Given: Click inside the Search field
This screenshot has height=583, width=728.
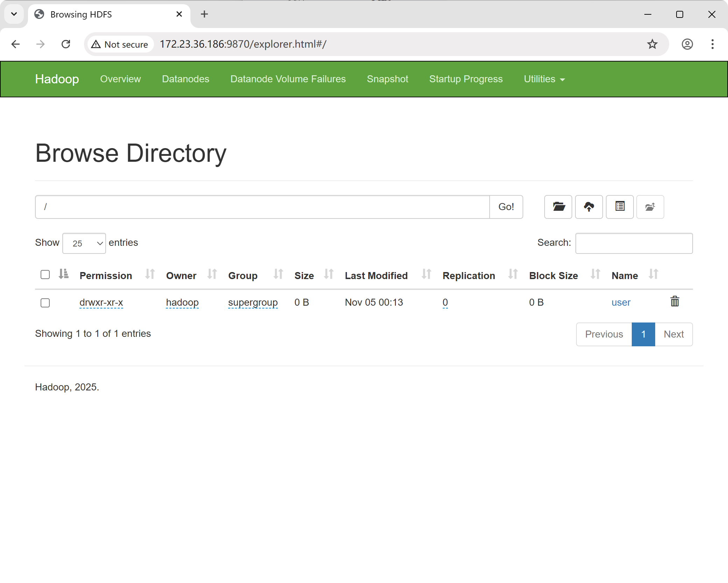Looking at the screenshot, I should coord(633,243).
